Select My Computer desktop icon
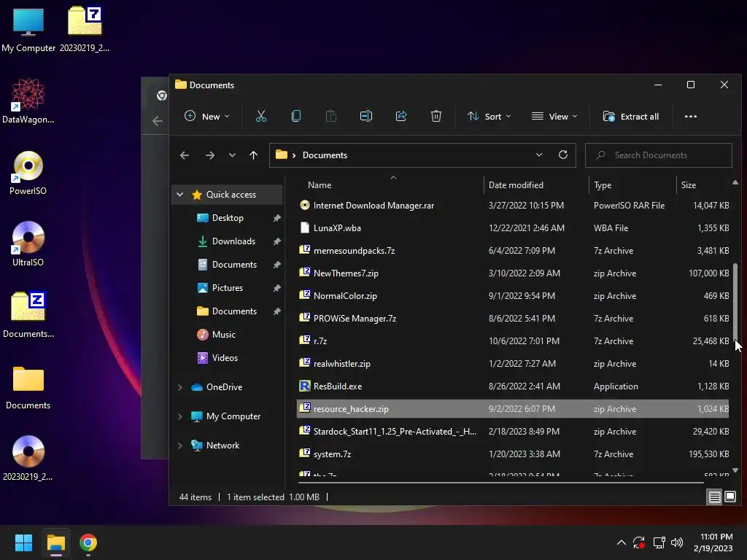This screenshot has height=560, width=747. pyautogui.click(x=28, y=30)
